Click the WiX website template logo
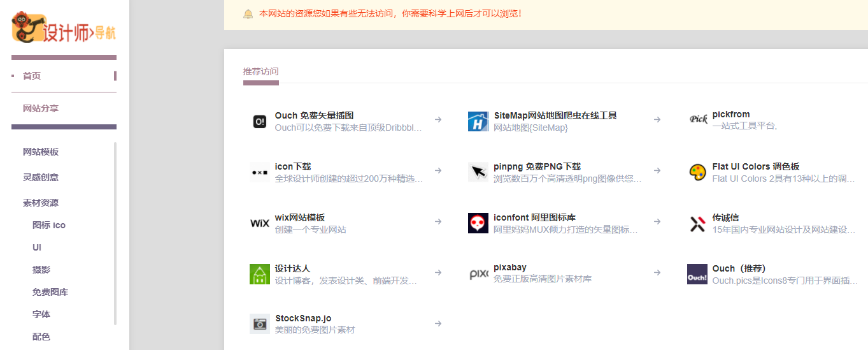The height and width of the screenshot is (350, 868). tap(259, 223)
